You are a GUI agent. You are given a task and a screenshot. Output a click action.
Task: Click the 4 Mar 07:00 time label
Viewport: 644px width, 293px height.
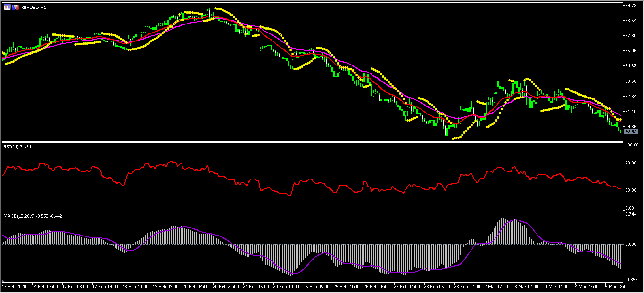point(557,286)
